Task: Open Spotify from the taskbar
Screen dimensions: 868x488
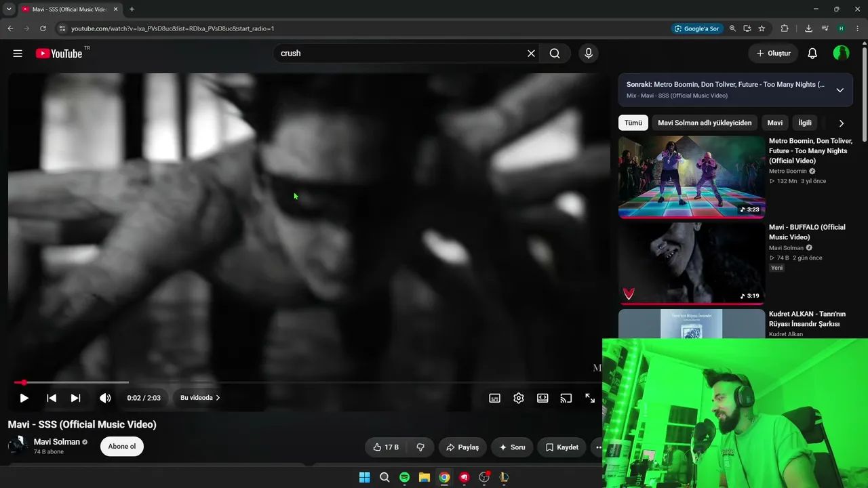Action: pos(404,477)
